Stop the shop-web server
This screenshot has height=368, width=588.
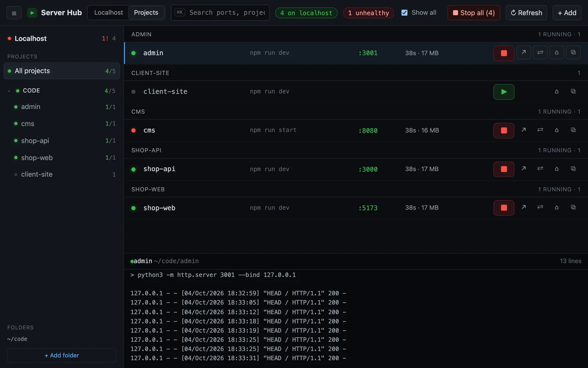click(x=503, y=208)
